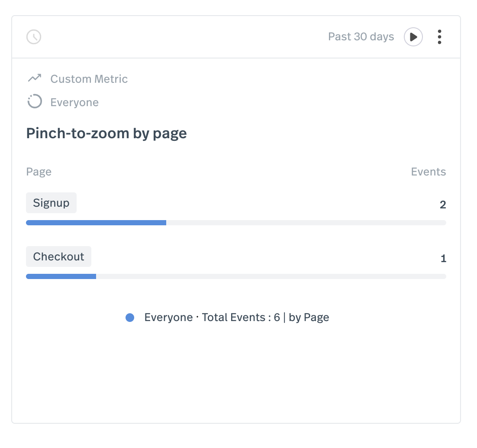Click the Total Events legend text
The image size is (477, 448).
pyautogui.click(x=236, y=318)
